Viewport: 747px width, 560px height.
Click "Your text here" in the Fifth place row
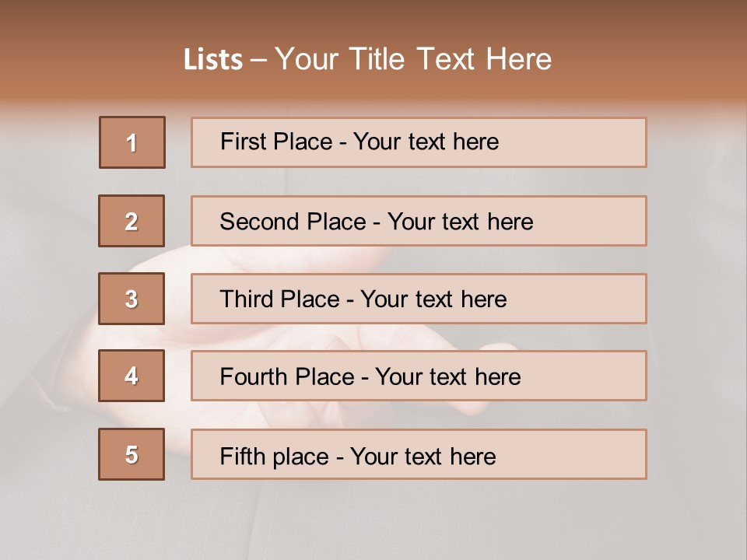pyautogui.click(x=423, y=456)
